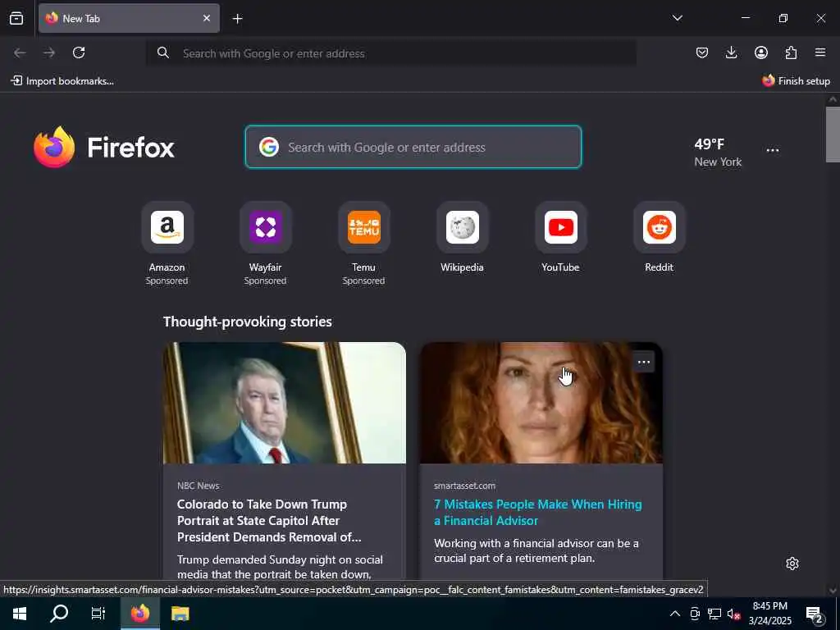Open the Firefox account icon
Screen dimensions: 840x630
pos(760,52)
